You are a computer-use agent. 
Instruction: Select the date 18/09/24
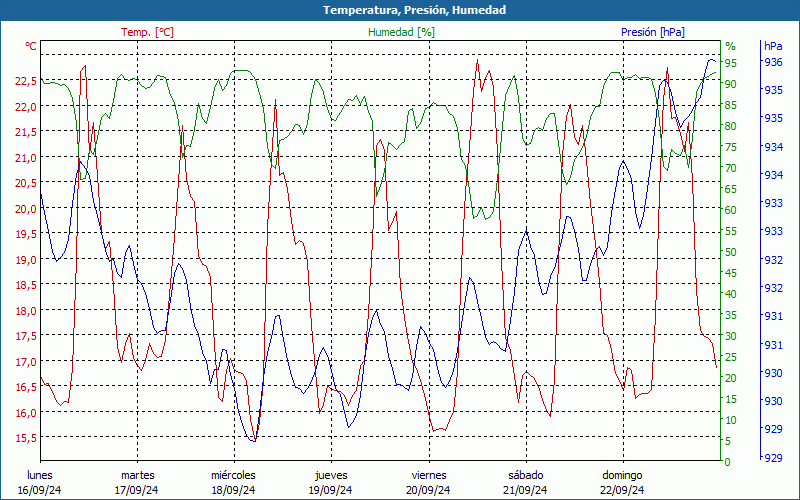pyautogui.click(x=234, y=490)
